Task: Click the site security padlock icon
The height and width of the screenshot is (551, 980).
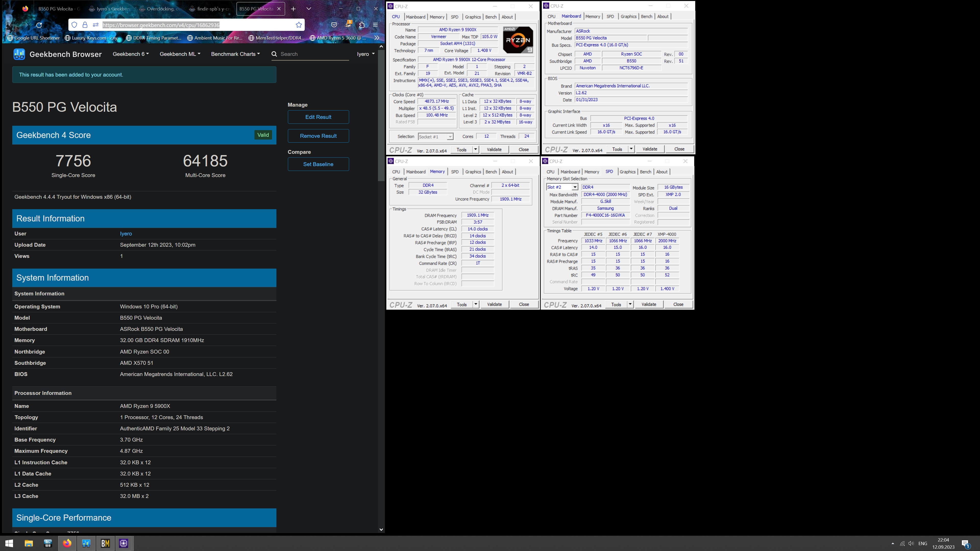Action: click(x=85, y=25)
